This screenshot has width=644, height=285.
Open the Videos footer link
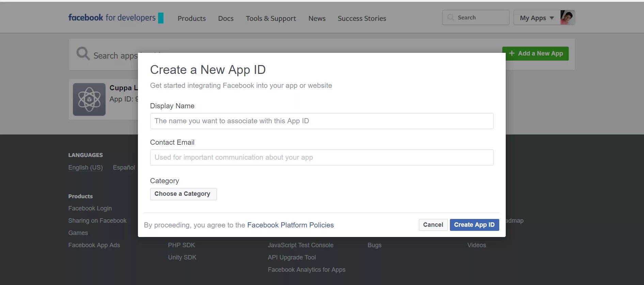(477, 245)
